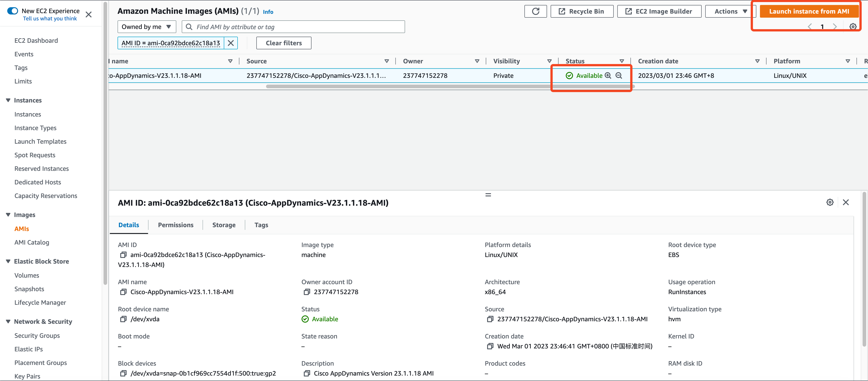This screenshot has width=868, height=381.
Task: Focus the Find AMI by attribute search field
Action: coord(293,27)
